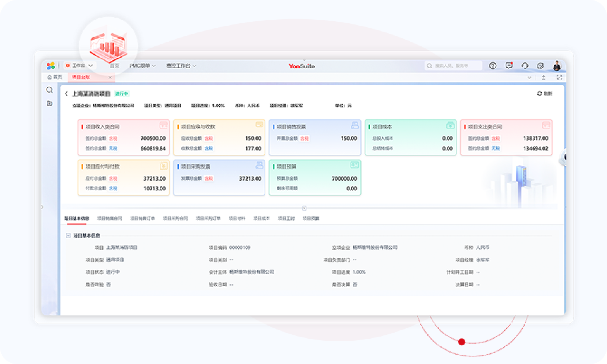Click the headset customer service icon
607x364 pixels.
click(525, 66)
